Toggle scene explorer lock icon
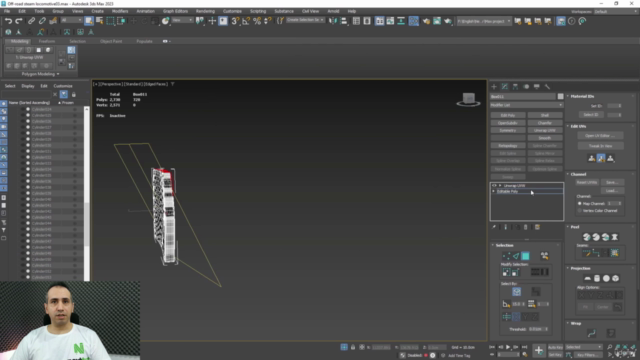The image size is (640, 360). [73, 94]
